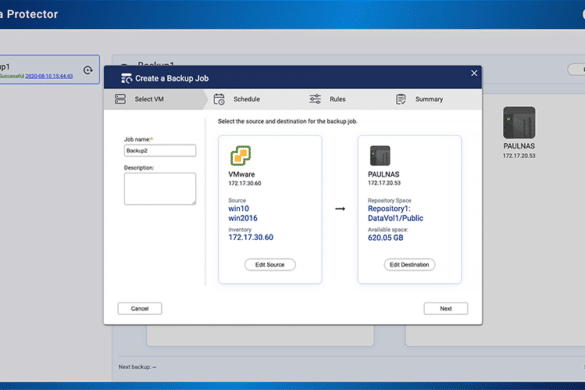Click the Next backup status text
Screen dimensions: 585x390
click(x=137, y=367)
